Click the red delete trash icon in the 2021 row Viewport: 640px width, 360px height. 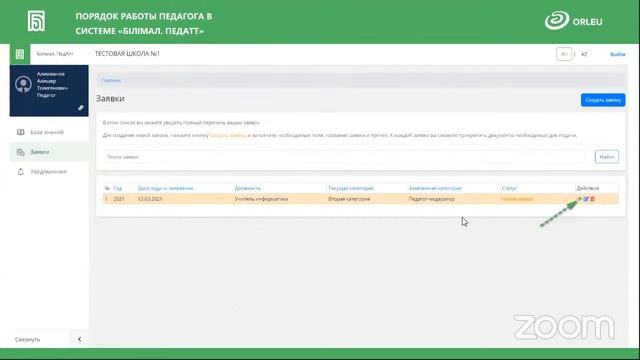click(x=592, y=199)
